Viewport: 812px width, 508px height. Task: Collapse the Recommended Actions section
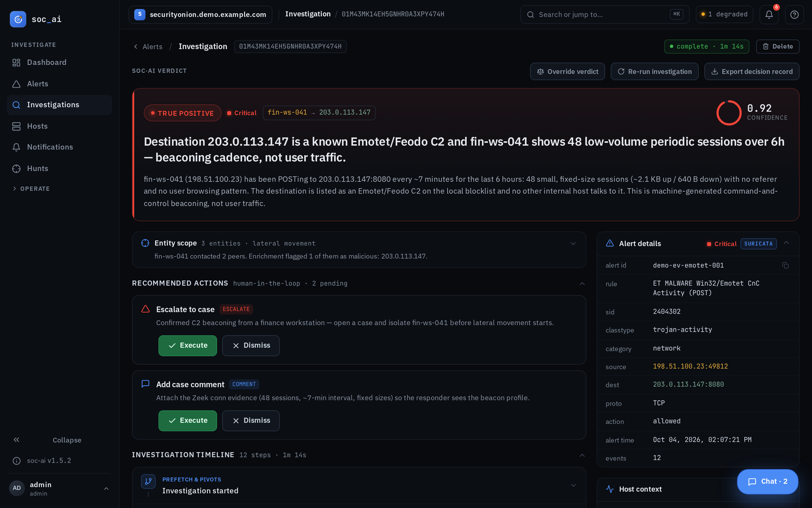582,284
